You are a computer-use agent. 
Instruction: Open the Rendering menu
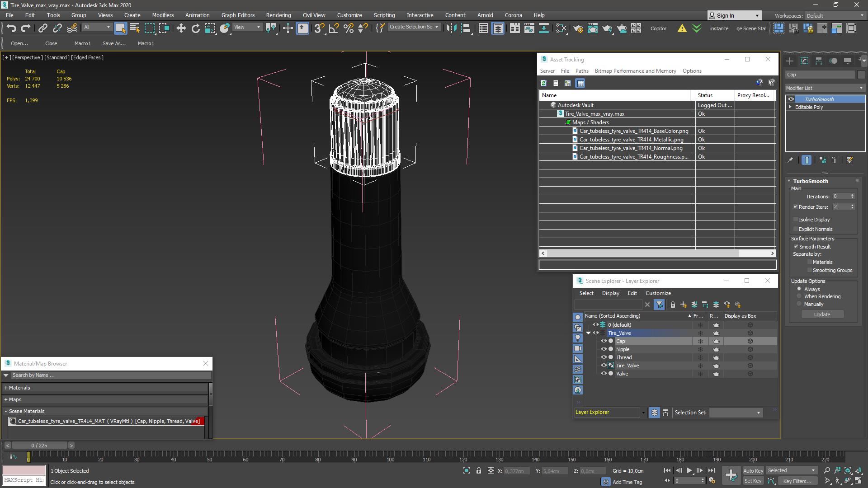[278, 15]
